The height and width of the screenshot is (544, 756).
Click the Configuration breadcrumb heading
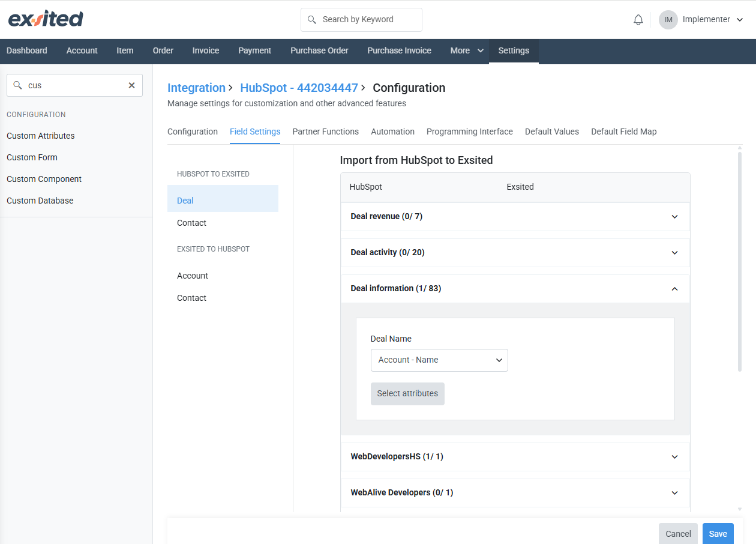click(x=409, y=88)
